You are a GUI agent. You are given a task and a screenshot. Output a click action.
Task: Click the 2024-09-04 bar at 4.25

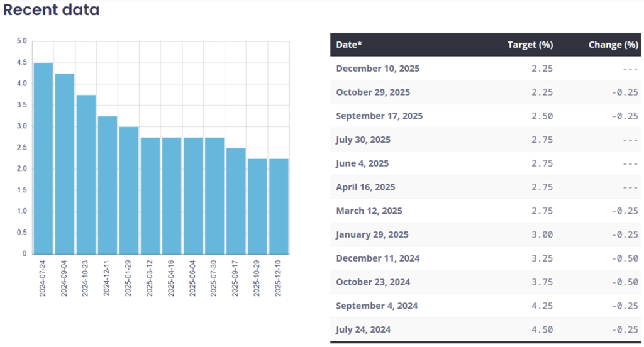coord(65,163)
